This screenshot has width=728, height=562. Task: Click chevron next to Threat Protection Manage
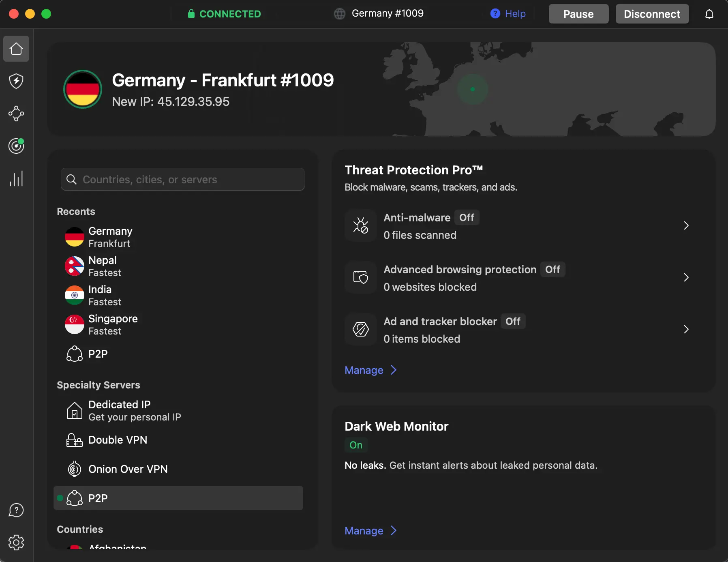coord(393,370)
